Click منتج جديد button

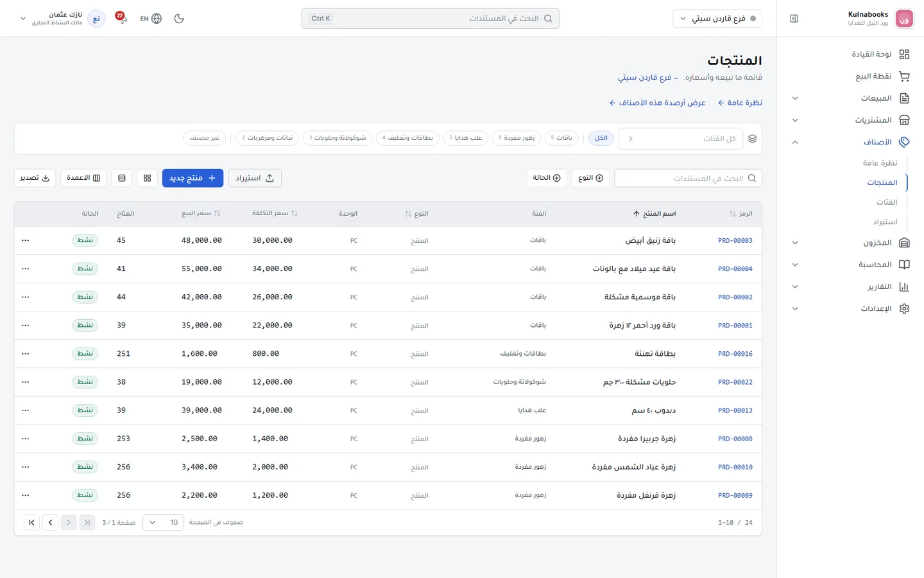tap(193, 178)
